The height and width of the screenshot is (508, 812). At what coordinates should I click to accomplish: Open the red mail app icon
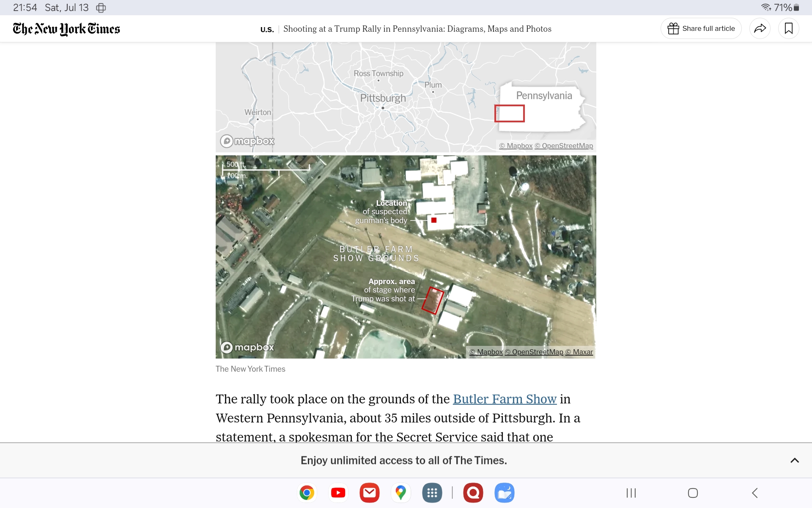pyautogui.click(x=369, y=493)
